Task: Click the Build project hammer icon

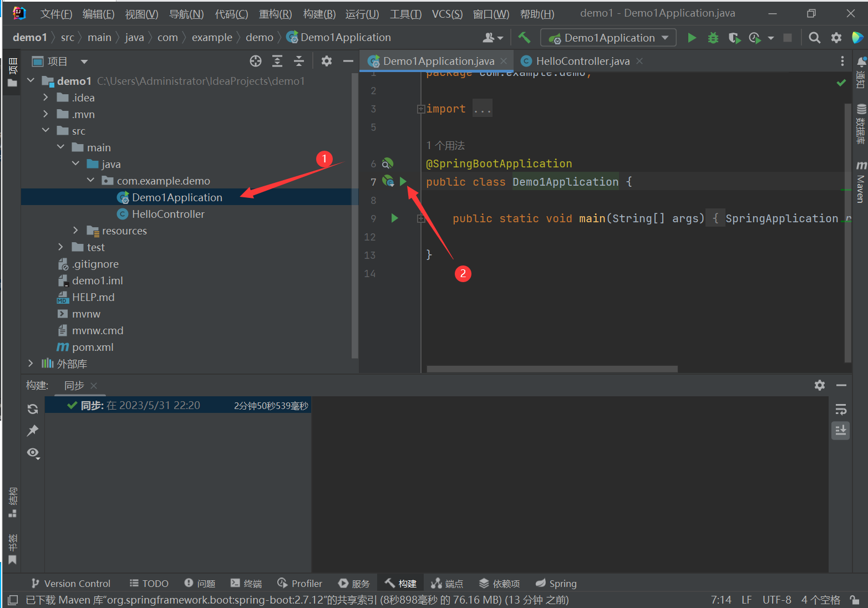Action: [x=524, y=38]
